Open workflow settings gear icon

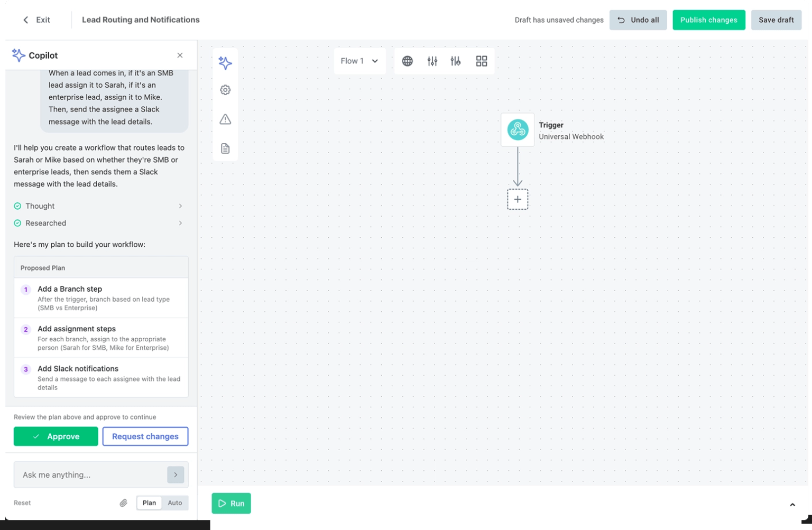click(x=225, y=90)
